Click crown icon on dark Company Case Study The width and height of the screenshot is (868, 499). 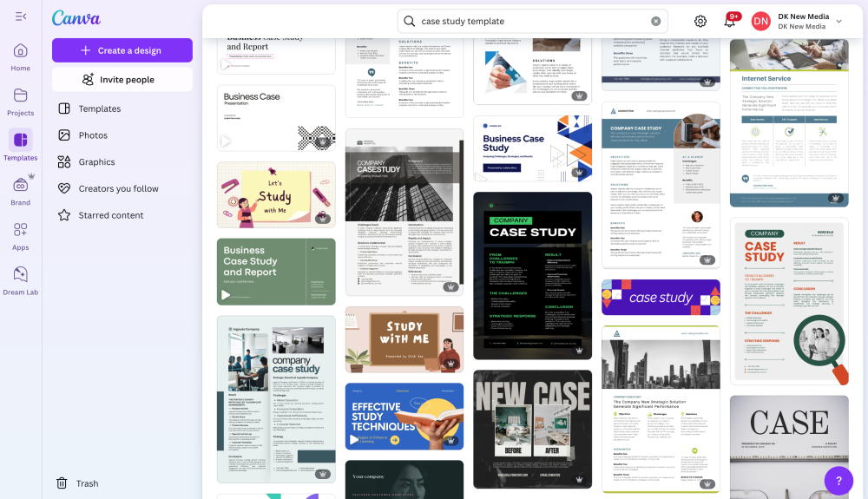[579, 351]
